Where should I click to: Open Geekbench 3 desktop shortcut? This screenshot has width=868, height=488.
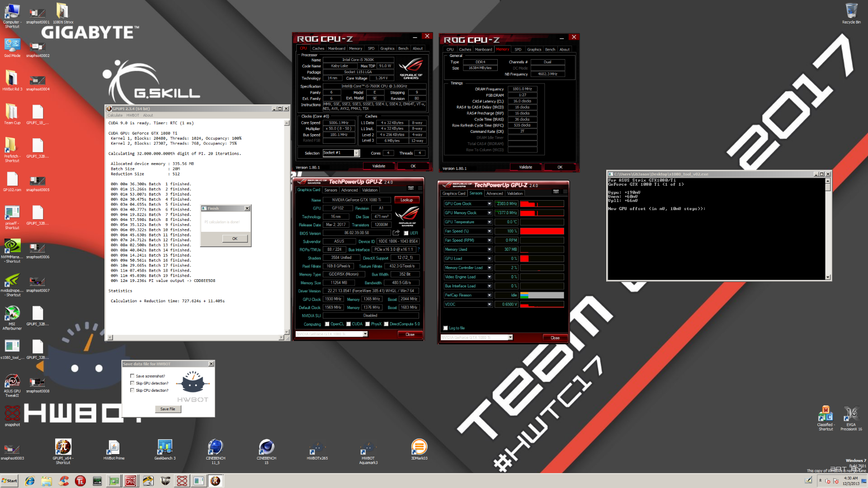pos(165,450)
